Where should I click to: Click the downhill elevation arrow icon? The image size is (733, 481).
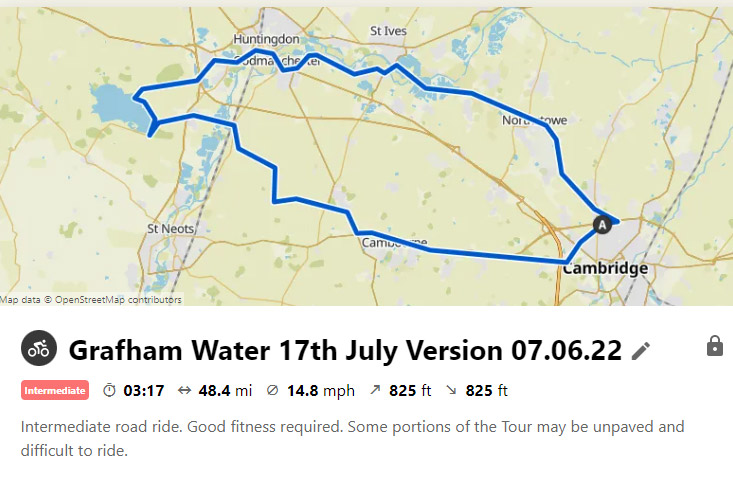pyautogui.click(x=451, y=389)
